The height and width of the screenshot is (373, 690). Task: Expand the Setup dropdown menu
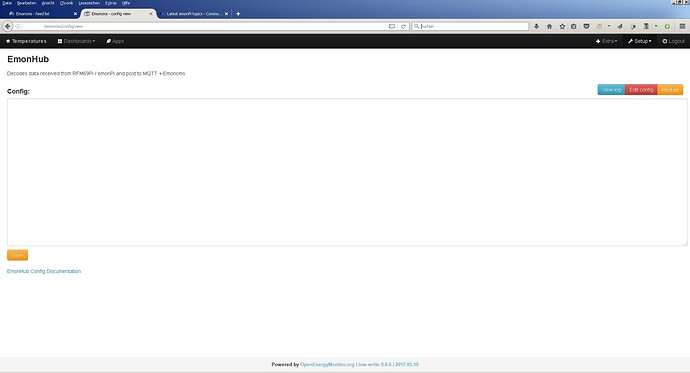click(640, 41)
